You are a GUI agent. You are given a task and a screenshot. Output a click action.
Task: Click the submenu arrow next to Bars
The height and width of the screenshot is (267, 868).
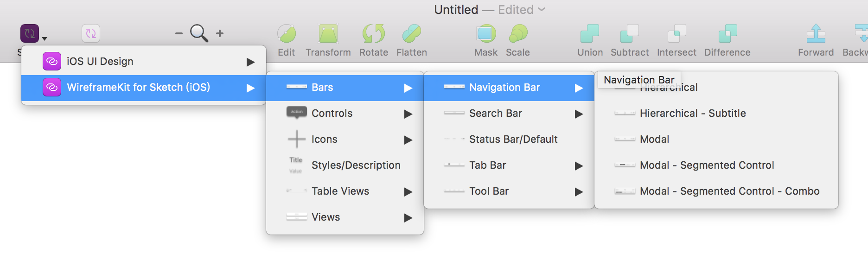pos(408,88)
